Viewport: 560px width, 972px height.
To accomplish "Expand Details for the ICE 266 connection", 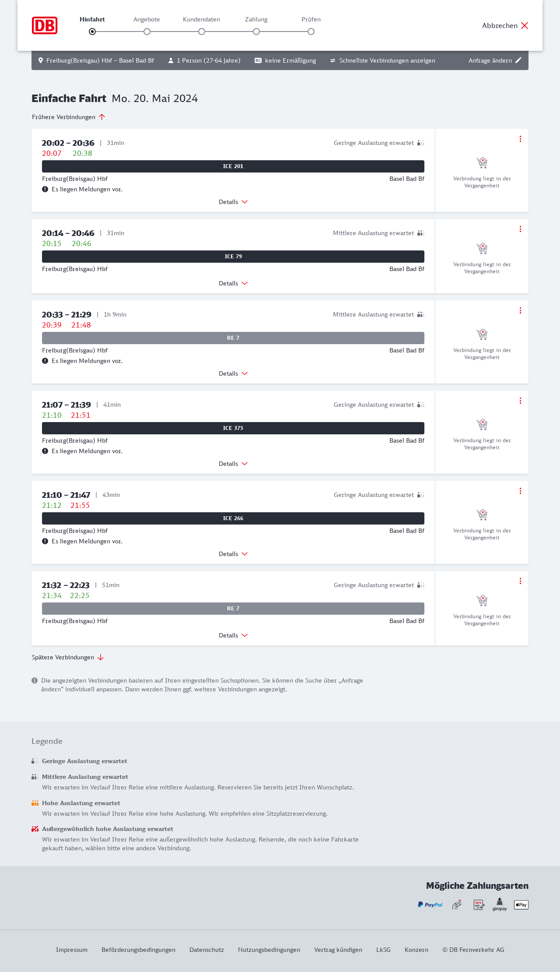I will (233, 554).
